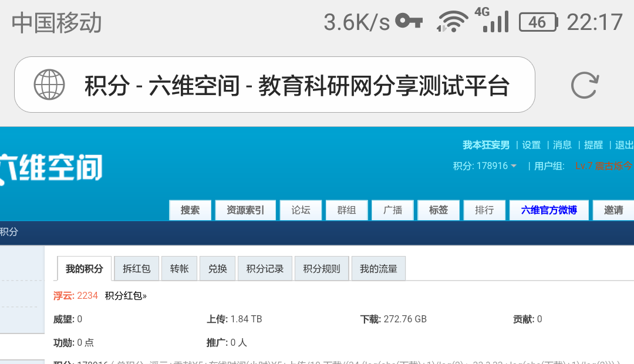The image size is (634, 364).
Task: Tap the globe icon in address bar
Action: pyautogui.click(x=49, y=85)
